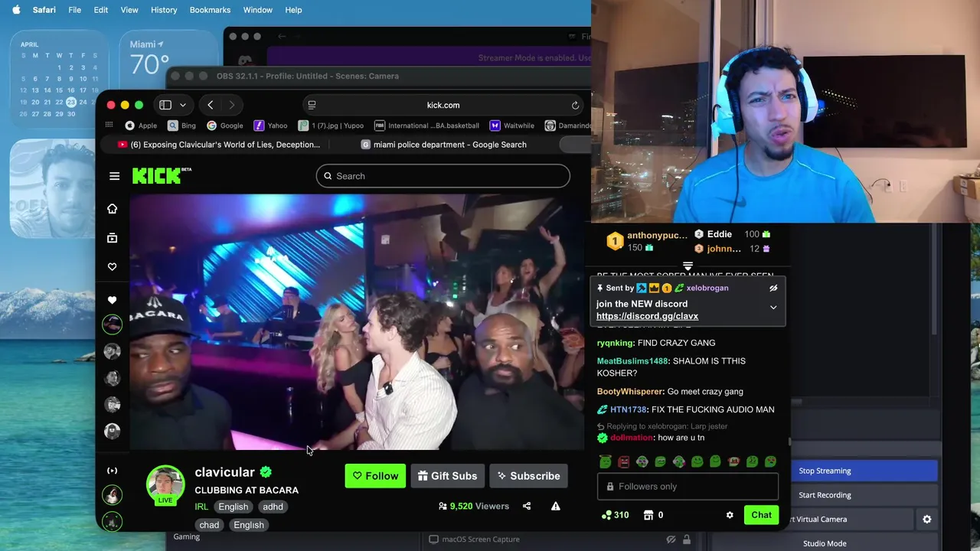Expand the pinned discord message
This screenshot has height=551, width=980.
tap(773, 308)
